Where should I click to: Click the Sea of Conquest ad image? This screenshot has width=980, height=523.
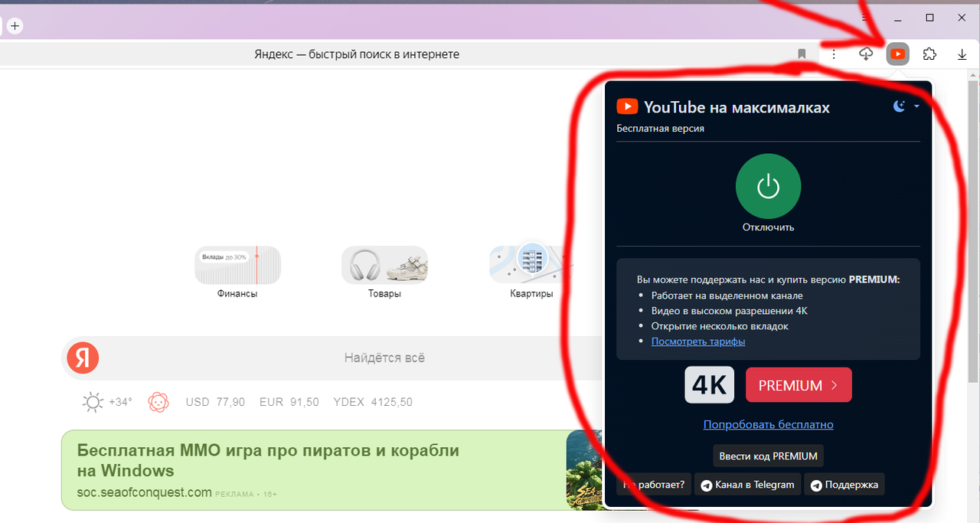[x=585, y=470]
